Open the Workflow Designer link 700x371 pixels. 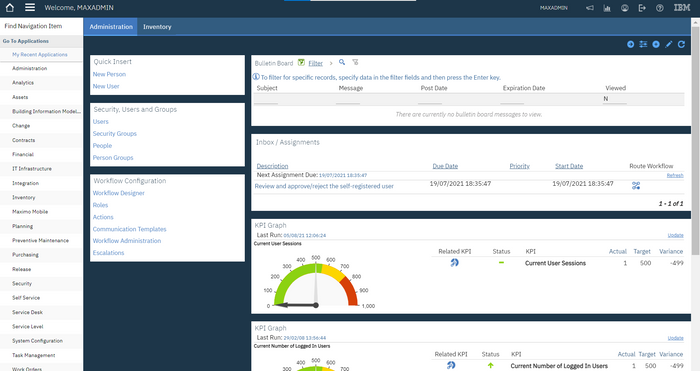point(119,193)
